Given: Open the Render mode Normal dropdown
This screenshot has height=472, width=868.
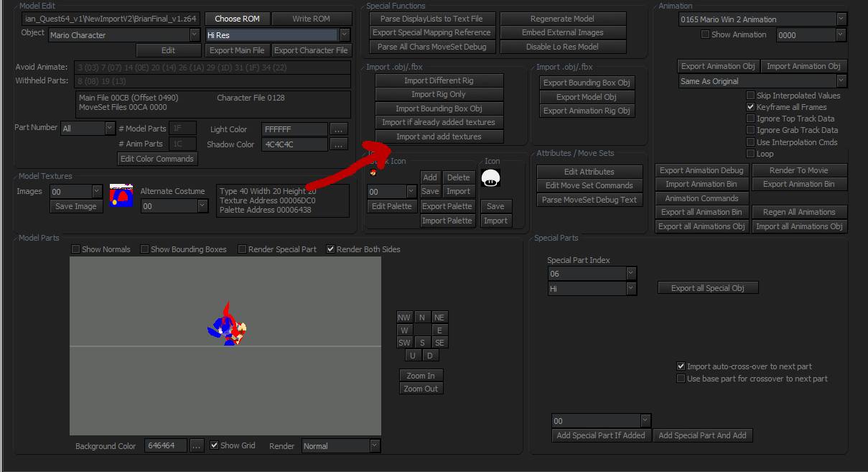Looking at the screenshot, I should coord(341,446).
